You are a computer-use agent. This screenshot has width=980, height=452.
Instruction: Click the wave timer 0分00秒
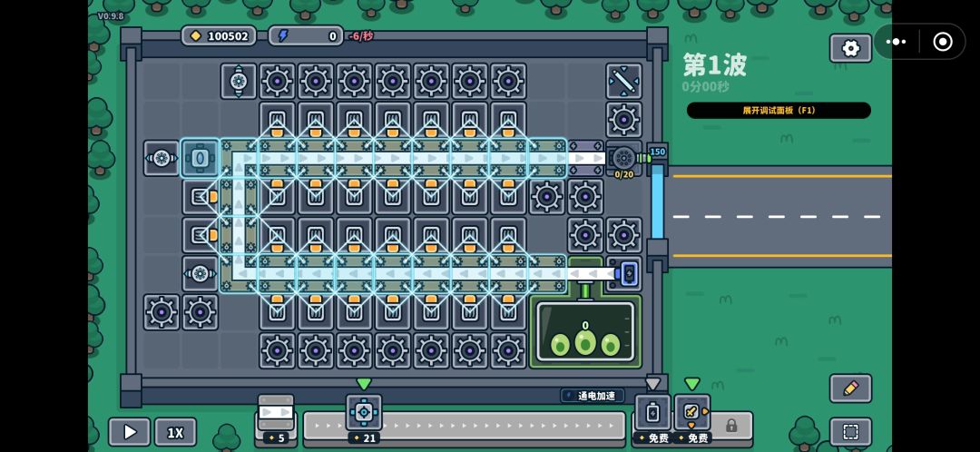click(x=706, y=87)
